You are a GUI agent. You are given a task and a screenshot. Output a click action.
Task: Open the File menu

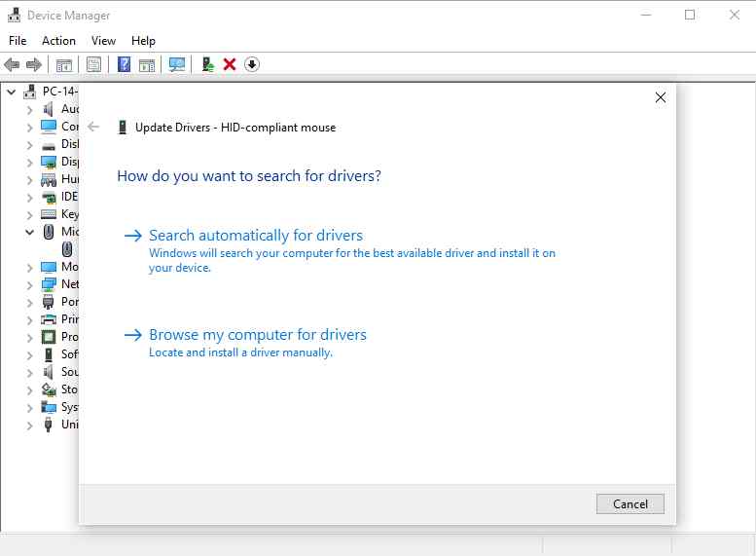click(x=18, y=41)
